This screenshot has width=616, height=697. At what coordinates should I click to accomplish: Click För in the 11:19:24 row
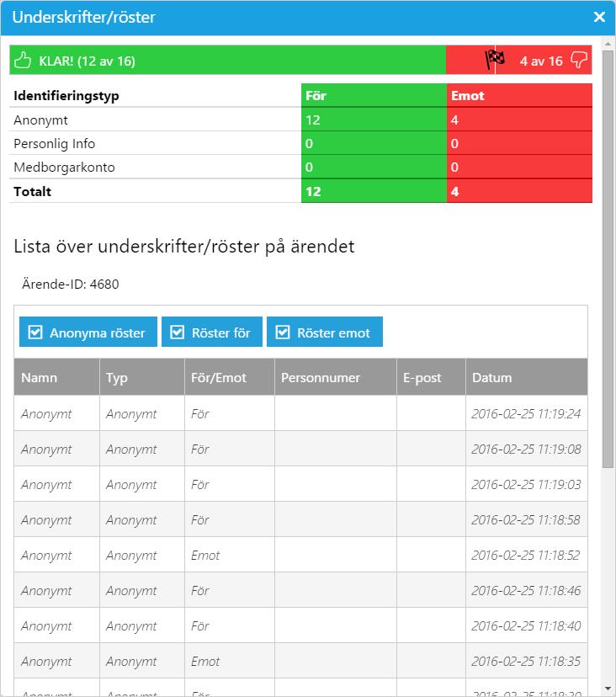(x=200, y=414)
